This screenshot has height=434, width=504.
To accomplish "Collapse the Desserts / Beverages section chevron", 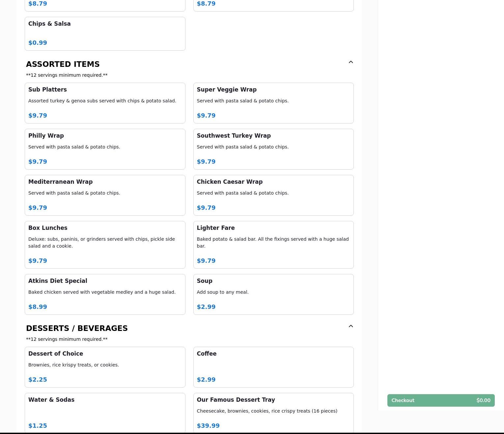I will [350, 326].
